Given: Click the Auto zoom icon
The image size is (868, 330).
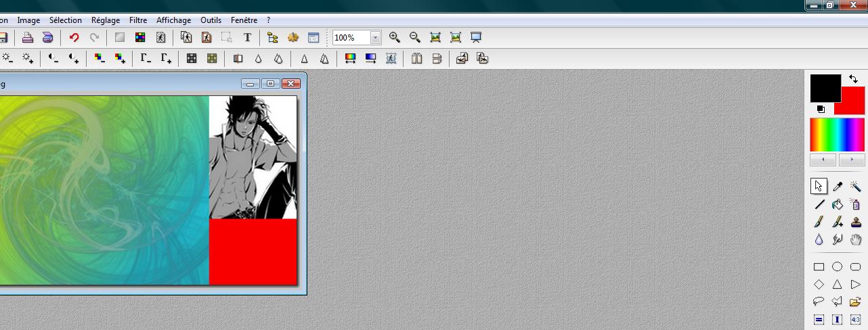Looking at the screenshot, I should pos(456,38).
